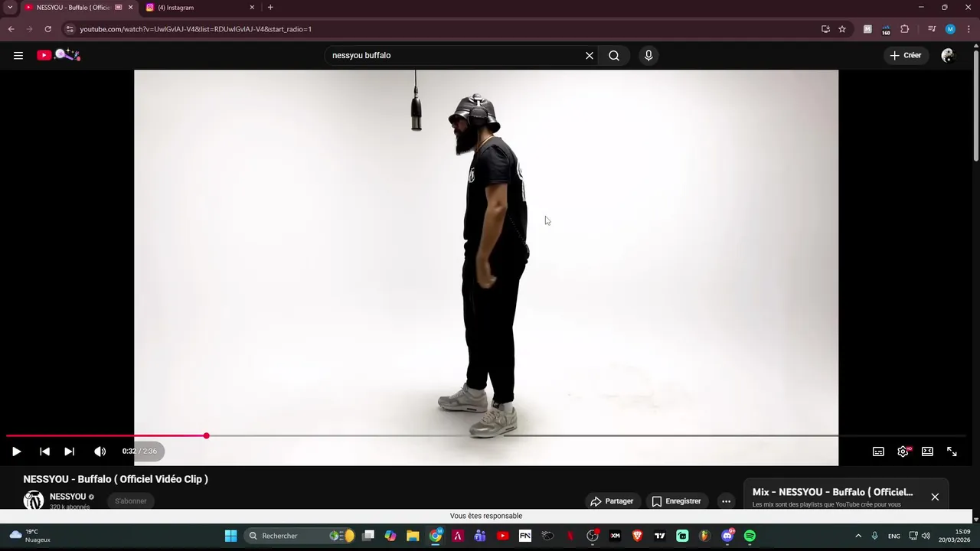Open the extension showing 160 badge

[886, 30]
